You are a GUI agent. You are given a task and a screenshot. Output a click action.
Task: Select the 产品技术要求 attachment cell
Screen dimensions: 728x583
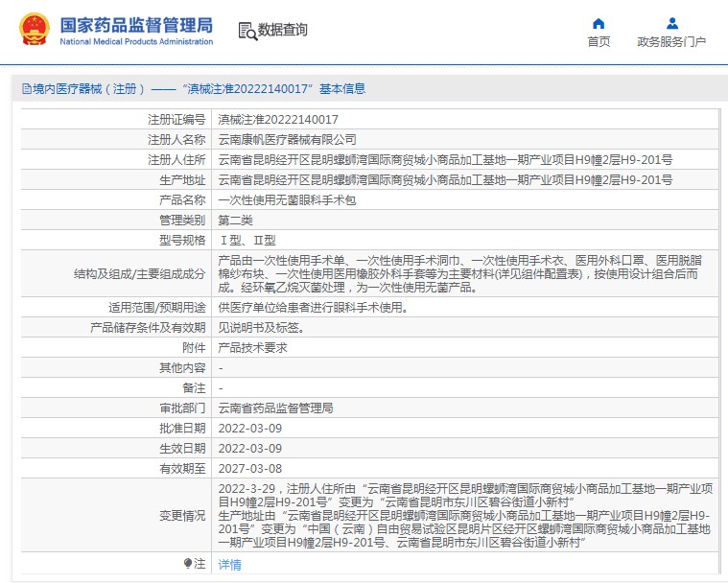(252, 348)
